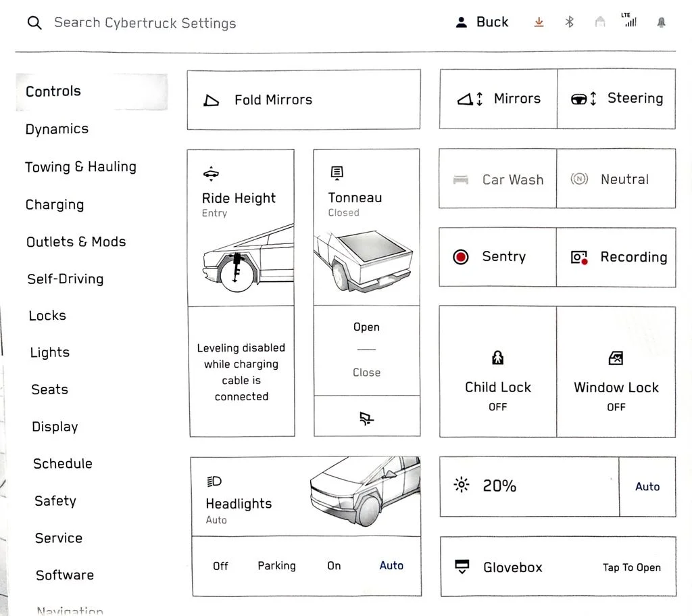Click the Cybertruck tonneau thumbnail image

pyautogui.click(x=364, y=262)
